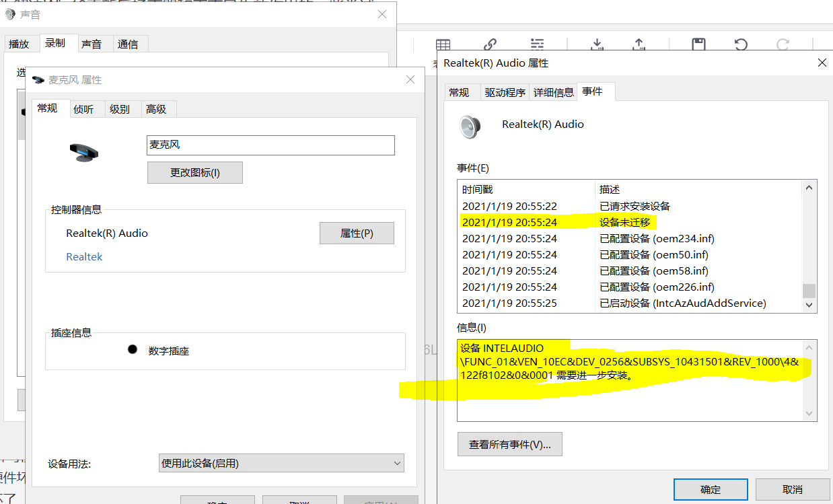Click the insert table icon on the toolbar
This screenshot has height=504, width=833.
tap(443, 44)
